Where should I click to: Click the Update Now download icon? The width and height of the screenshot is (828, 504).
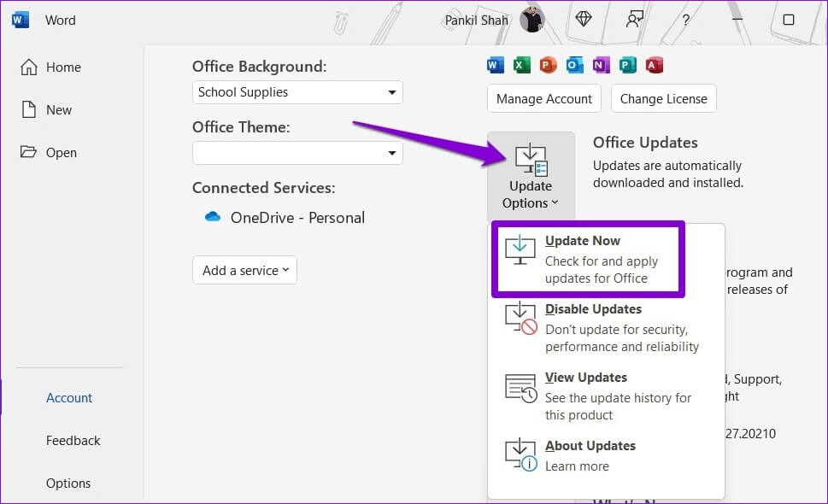(x=520, y=249)
